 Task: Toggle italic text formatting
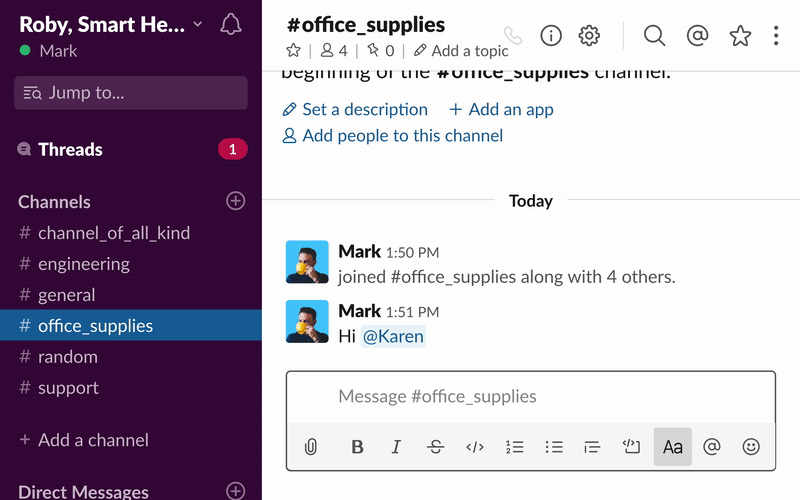[x=396, y=447]
